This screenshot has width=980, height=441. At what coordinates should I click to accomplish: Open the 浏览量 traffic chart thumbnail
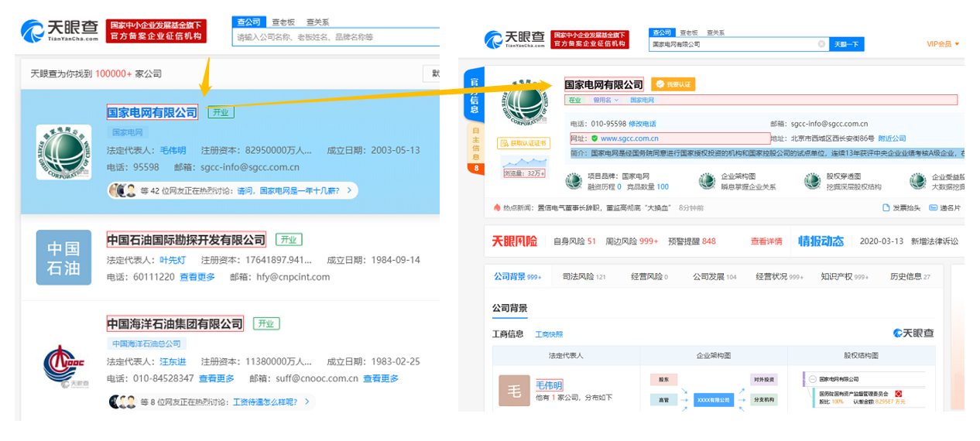coord(523,166)
